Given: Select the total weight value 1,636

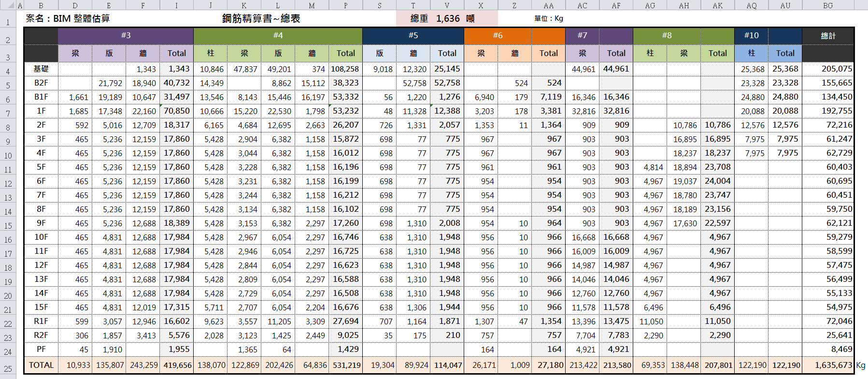Looking at the screenshot, I should coord(447,18).
